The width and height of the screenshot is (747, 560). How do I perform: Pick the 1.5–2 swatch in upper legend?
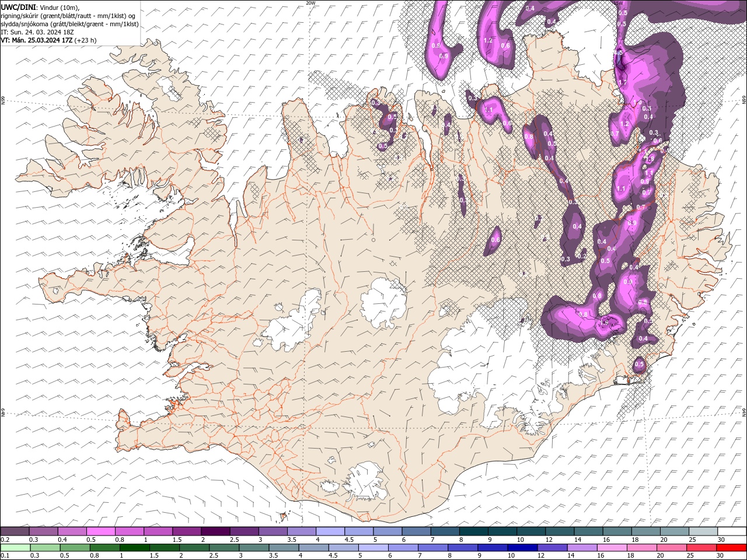(x=186, y=531)
